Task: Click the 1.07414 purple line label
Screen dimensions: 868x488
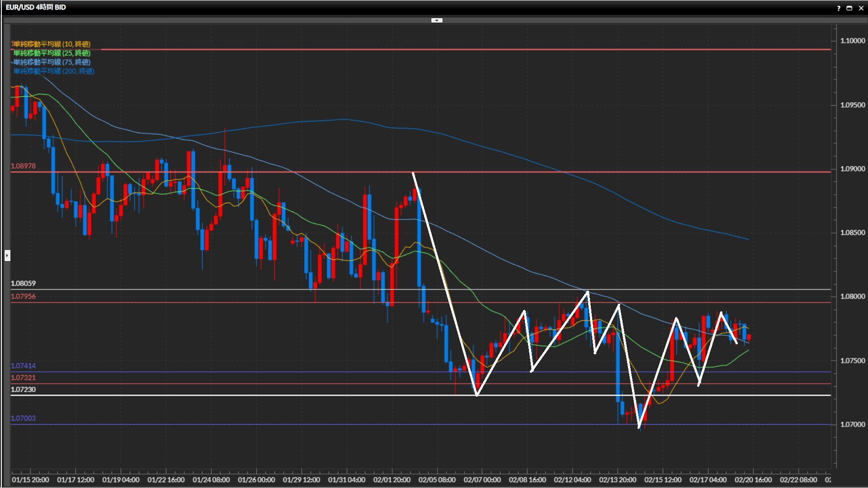Action: (x=23, y=366)
